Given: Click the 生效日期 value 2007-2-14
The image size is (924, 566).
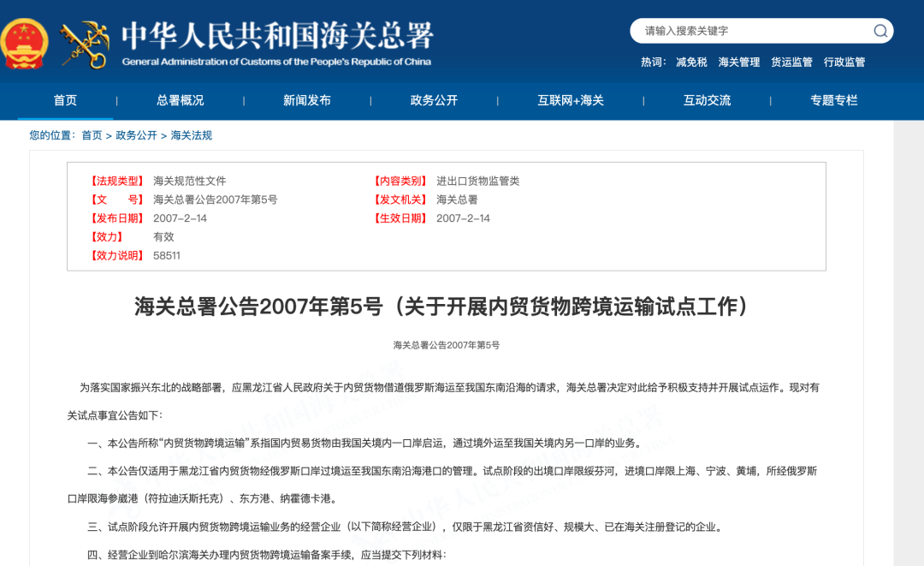Looking at the screenshot, I should 463,218.
